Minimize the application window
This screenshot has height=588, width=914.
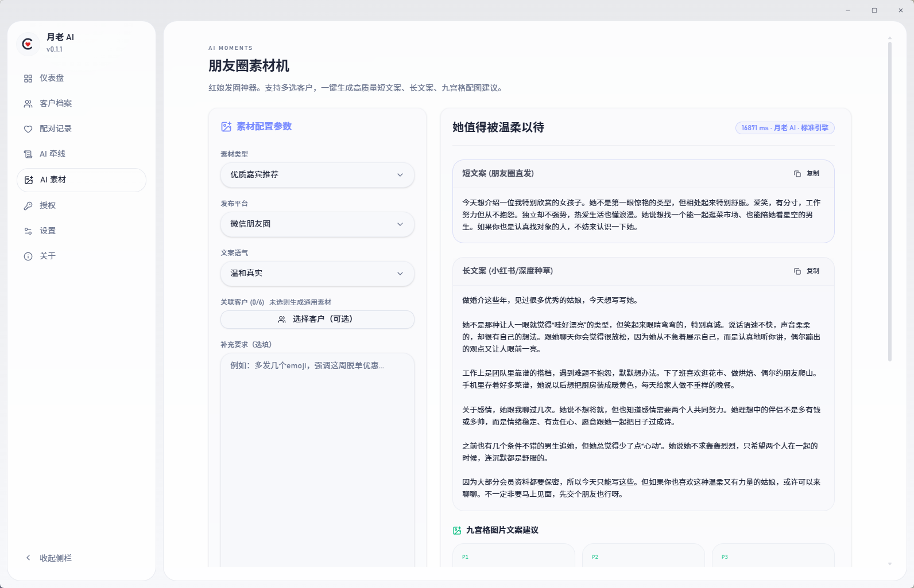848,10
